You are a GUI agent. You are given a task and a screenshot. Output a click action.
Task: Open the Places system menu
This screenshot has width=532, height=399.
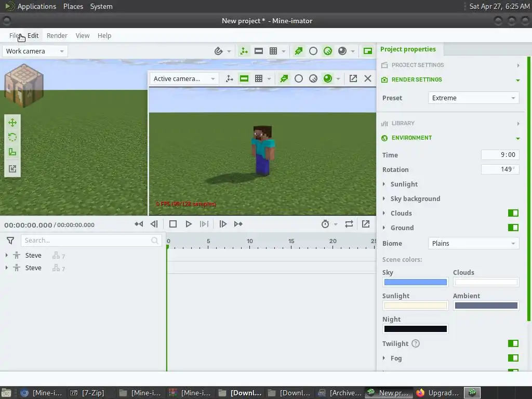[x=73, y=6]
